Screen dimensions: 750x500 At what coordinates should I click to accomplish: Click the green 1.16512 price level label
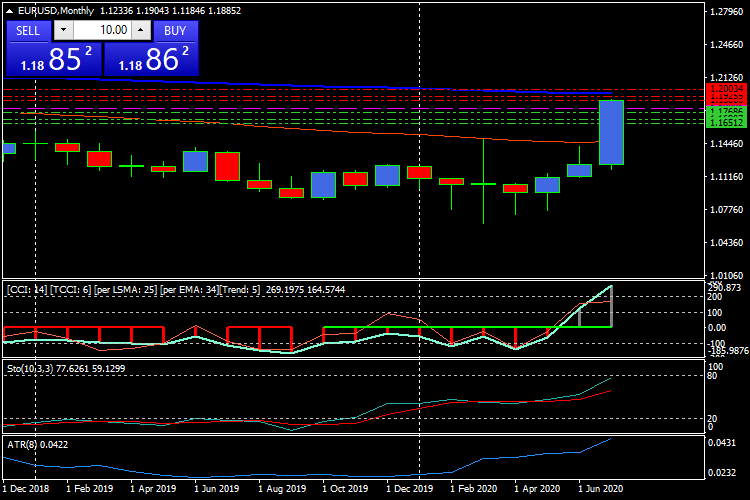[x=727, y=123]
